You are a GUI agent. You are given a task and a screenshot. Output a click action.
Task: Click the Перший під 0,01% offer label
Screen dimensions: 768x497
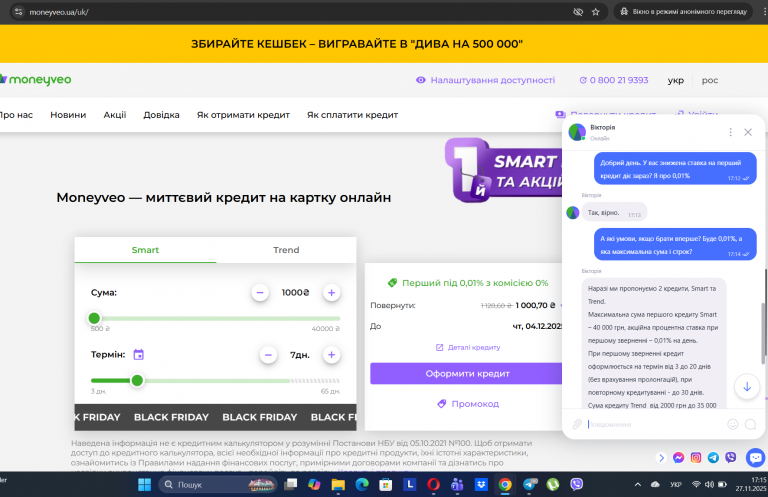coord(468,283)
